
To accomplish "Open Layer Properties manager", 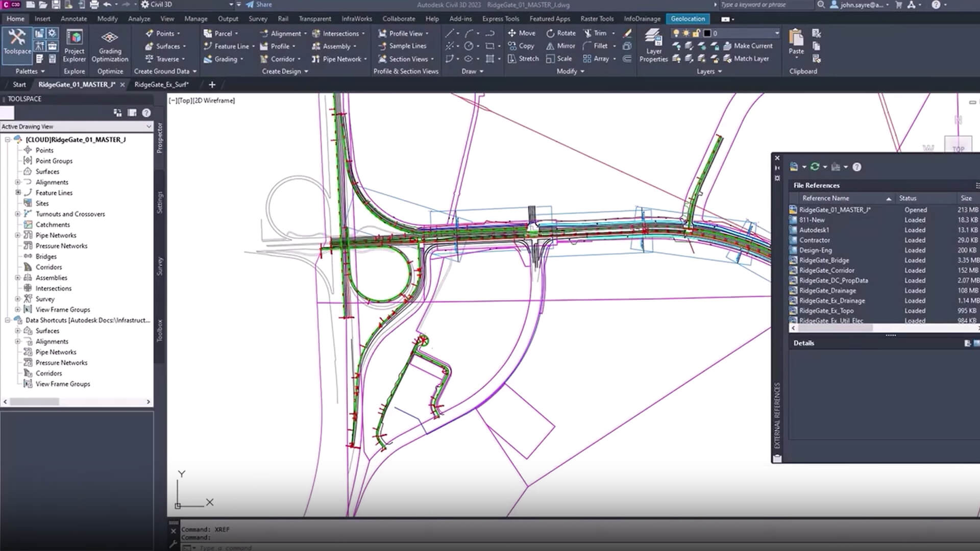I will tap(653, 46).
